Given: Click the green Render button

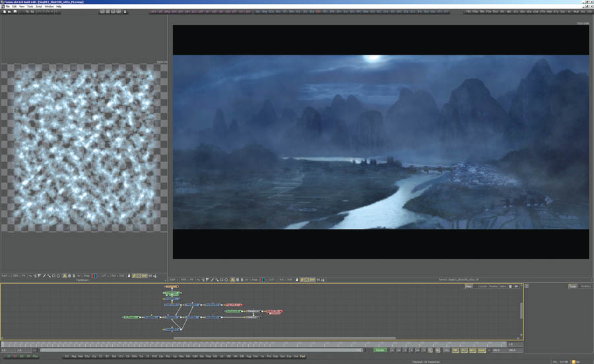Looking at the screenshot, I should pyautogui.click(x=379, y=349).
